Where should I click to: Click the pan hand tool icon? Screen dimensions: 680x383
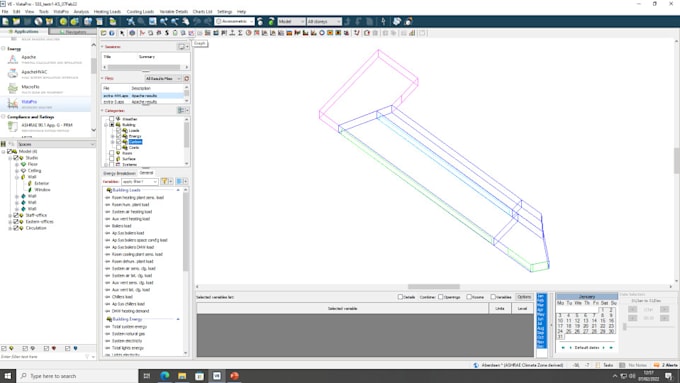click(x=186, y=21)
